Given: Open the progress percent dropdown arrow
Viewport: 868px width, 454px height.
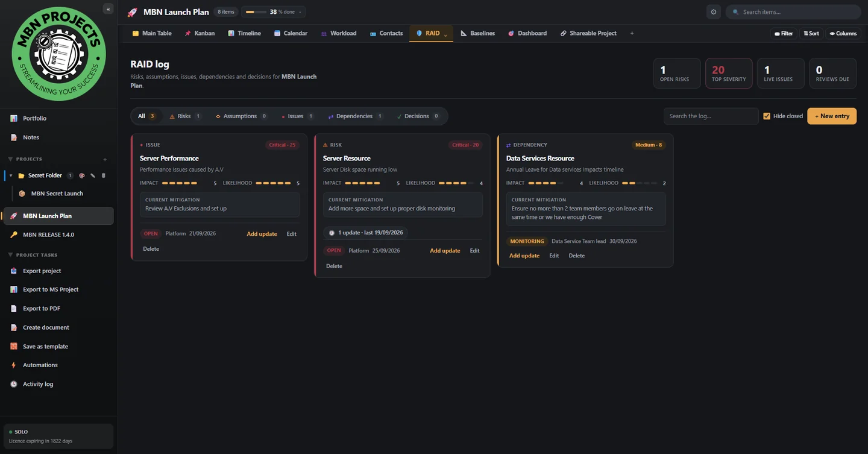Looking at the screenshot, I should pyautogui.click(x=300, y=12).
